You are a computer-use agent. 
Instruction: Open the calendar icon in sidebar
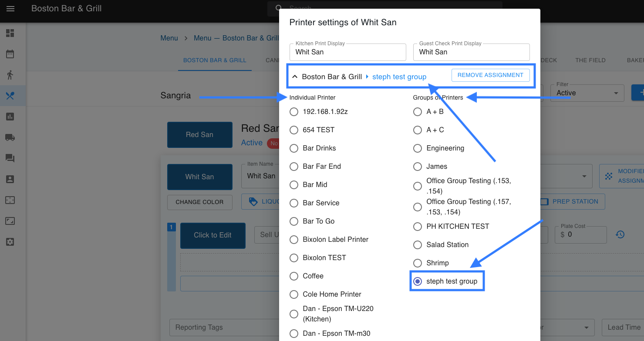point(10,54)
